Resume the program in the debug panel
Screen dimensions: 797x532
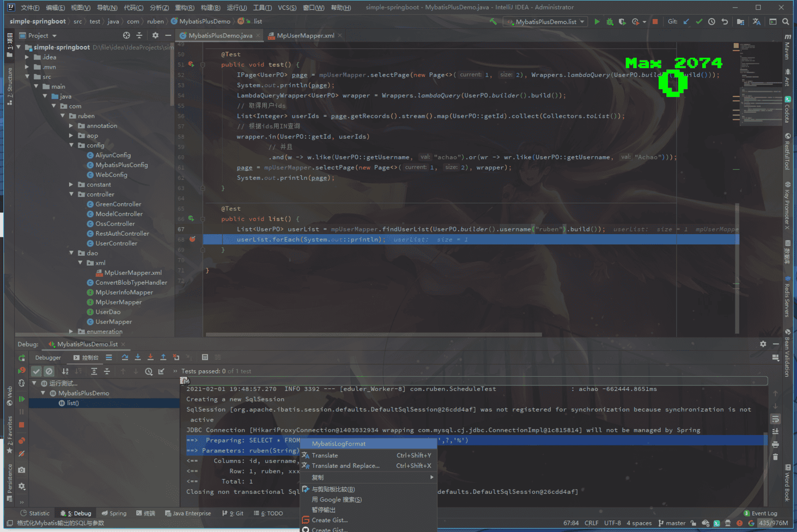click(22, 399)
